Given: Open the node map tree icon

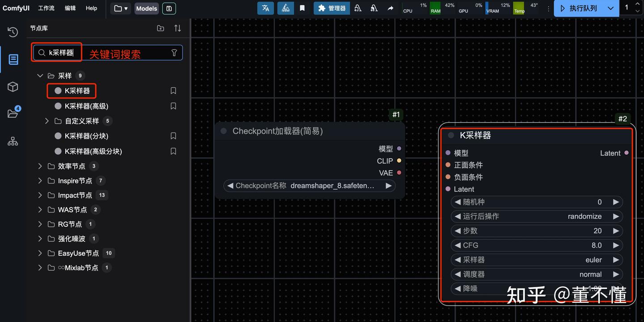Looking at the screenshot, I should pos(13,142).
